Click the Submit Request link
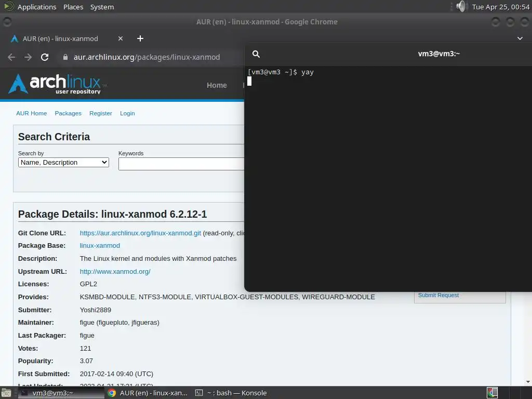Viewport: 532px width, 399px height. 438,295
